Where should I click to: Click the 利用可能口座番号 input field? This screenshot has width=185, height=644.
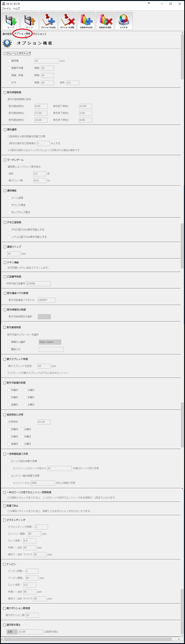point(38,284)
